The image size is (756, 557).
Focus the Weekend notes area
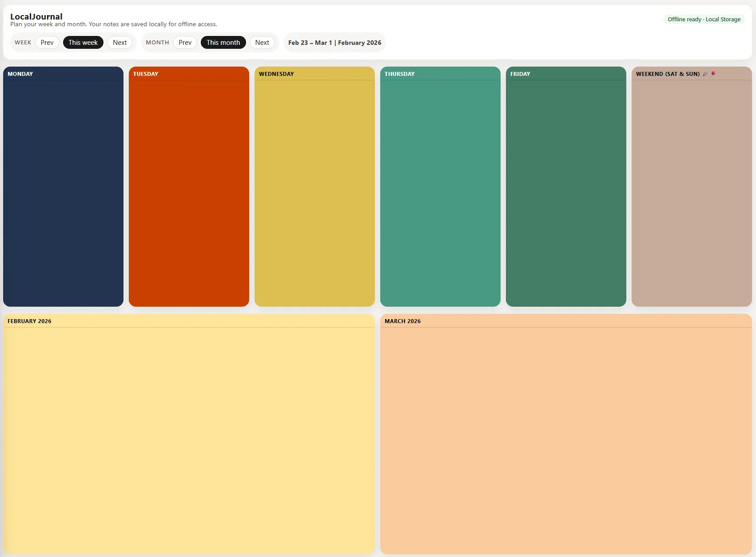click(x=692, y=193)
